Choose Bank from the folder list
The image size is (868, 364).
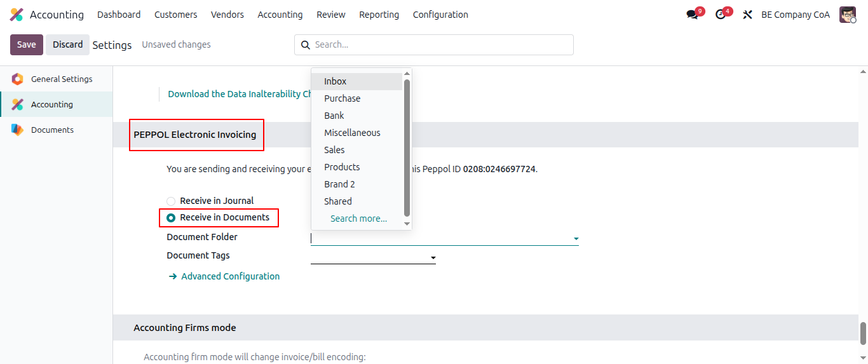coord(358,116)
